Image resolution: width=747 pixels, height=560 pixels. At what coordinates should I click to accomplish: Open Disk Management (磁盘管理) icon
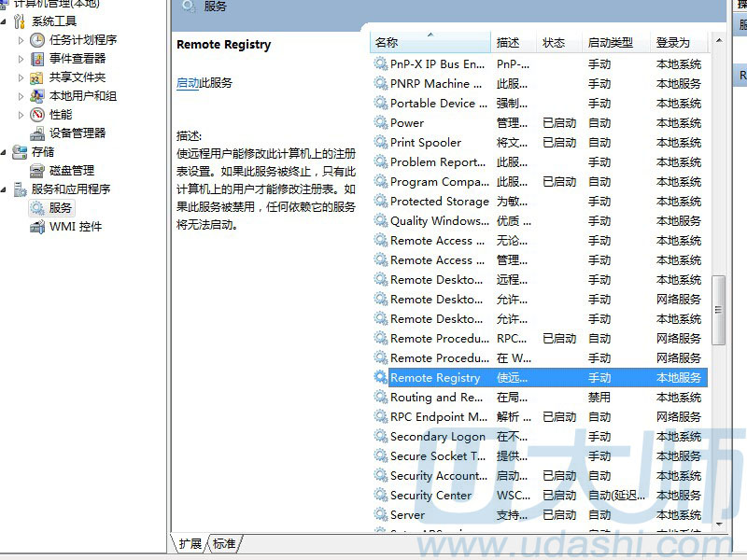coord(37,171)
